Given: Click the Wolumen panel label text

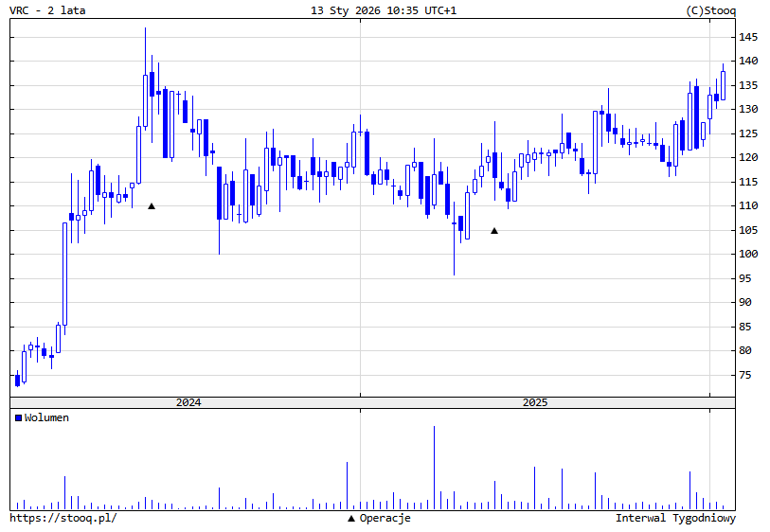Looking at the screenshot, I should tap(46, 417).
